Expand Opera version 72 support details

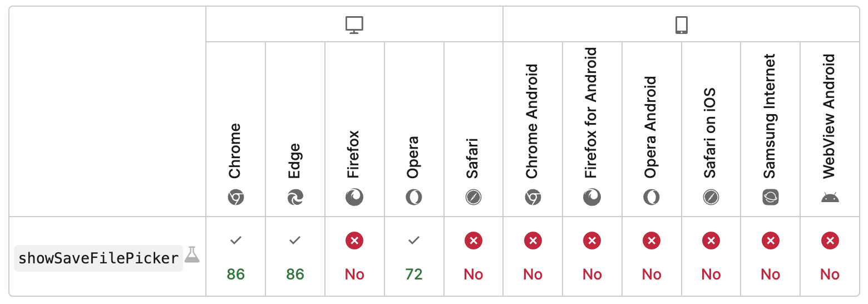pyautogui.click(x=414, y=256)
